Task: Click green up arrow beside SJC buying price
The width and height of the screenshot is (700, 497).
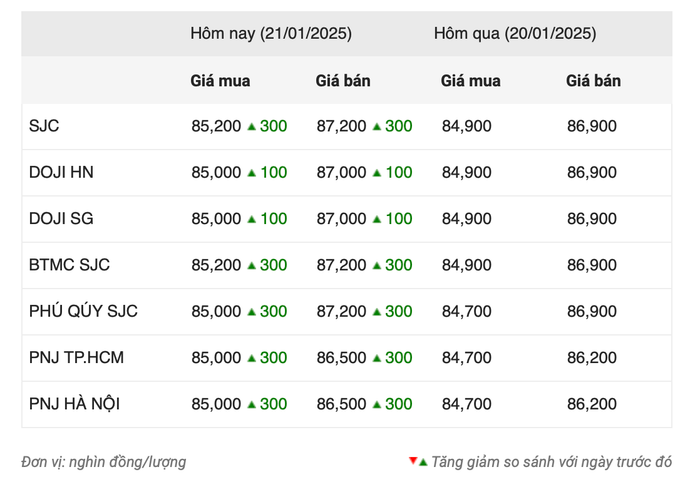Action: pos(251,127)
